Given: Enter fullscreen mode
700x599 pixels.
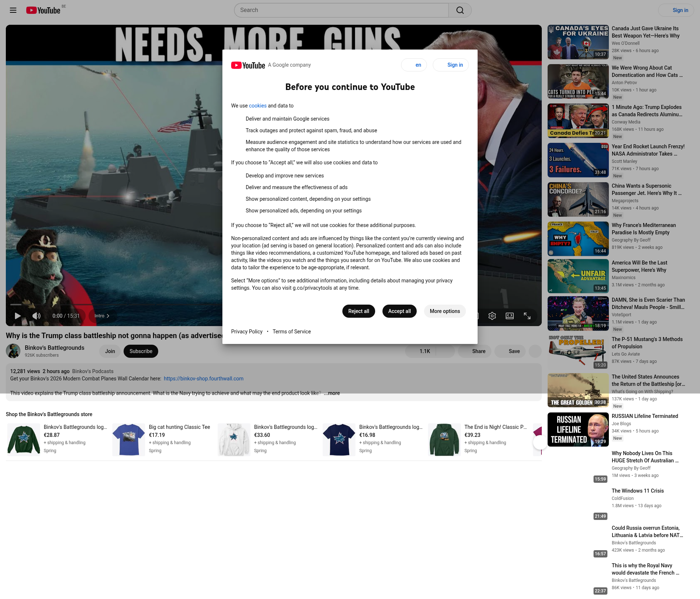Looking at the screenshot, I should (x=527, y=316).
